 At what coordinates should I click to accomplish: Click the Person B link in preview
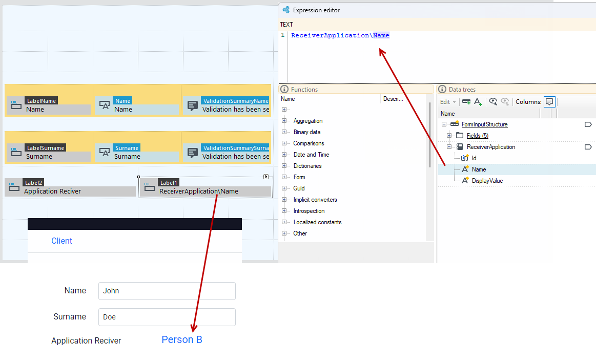(182, 340)
